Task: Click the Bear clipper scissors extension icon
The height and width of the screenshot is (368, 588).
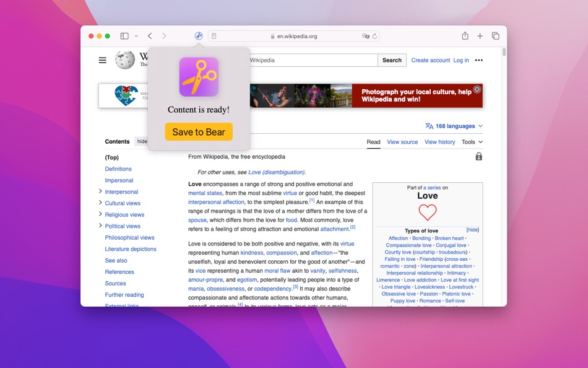Action: [198, 35]
